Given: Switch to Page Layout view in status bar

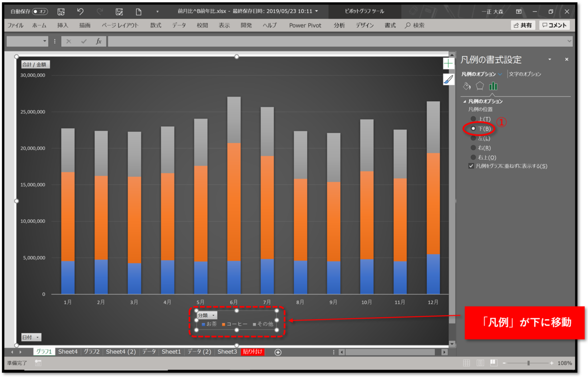Looking at the screenshot, I should point(480,363).
